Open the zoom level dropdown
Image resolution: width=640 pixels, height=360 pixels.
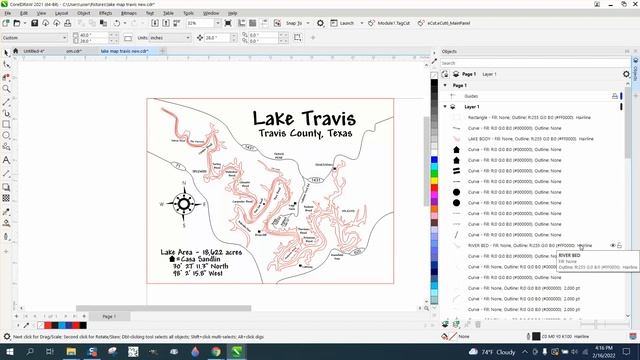(218, 23)
